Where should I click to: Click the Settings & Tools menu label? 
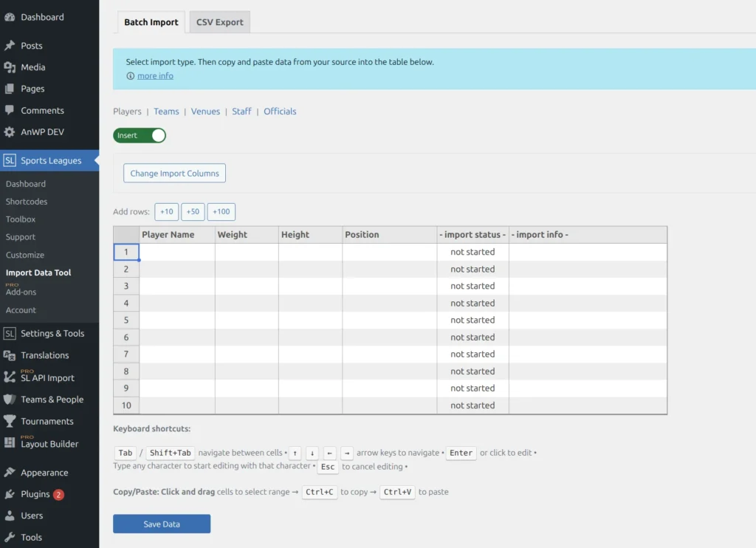52,333
